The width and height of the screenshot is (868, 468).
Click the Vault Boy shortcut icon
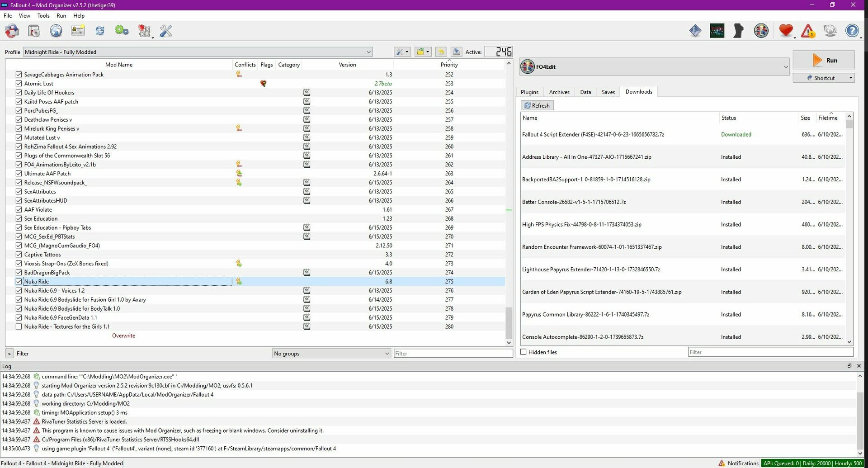(x=761, y=31)
